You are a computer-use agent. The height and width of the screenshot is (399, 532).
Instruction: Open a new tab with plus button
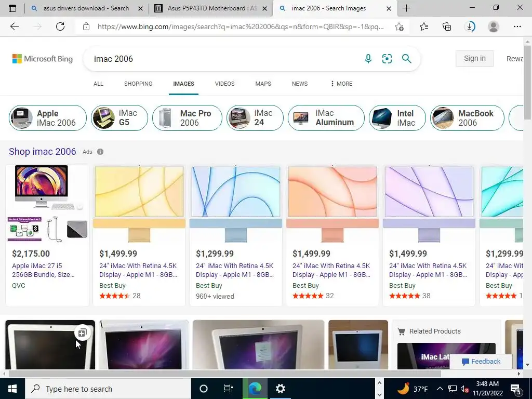(406, 8)
